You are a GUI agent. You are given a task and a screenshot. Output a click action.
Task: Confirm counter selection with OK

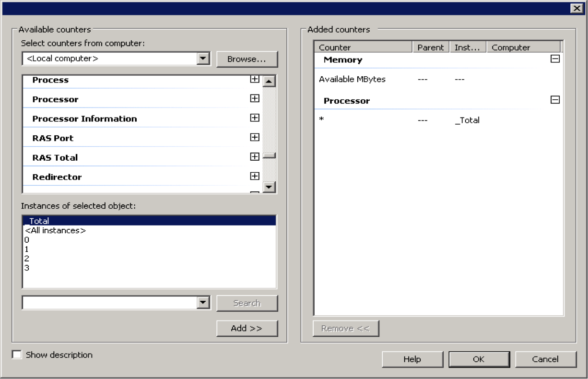click(x=479, y=359)
